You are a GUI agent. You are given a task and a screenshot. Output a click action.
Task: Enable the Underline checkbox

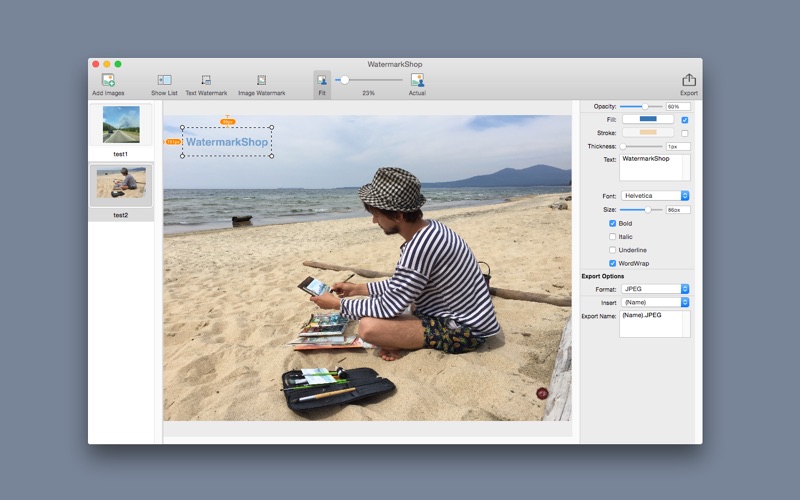click(x=612, y=250)
